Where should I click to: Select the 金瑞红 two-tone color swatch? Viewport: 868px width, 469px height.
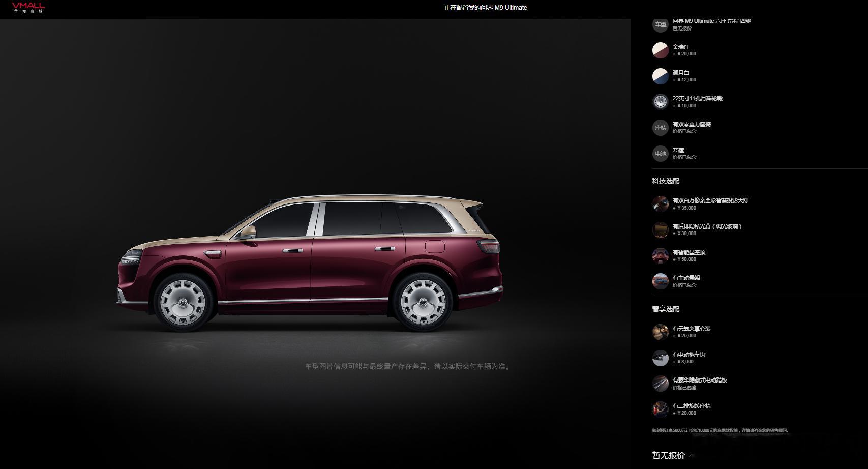click(661, 50)
